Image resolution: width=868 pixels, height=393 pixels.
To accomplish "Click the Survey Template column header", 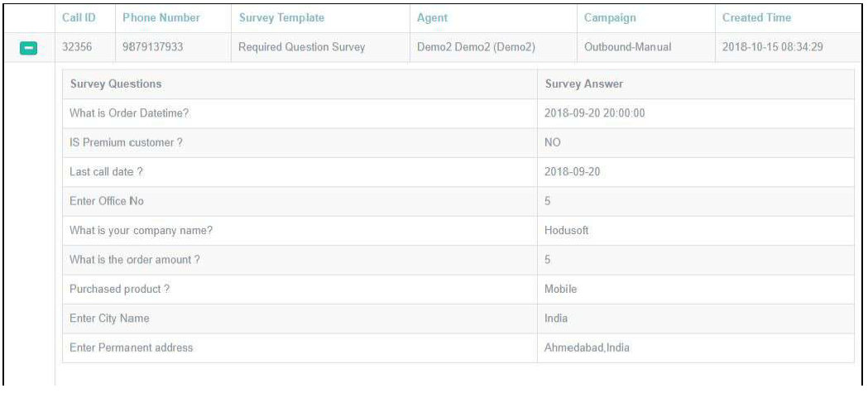I will pyautogui.click(x=281, y=17).
